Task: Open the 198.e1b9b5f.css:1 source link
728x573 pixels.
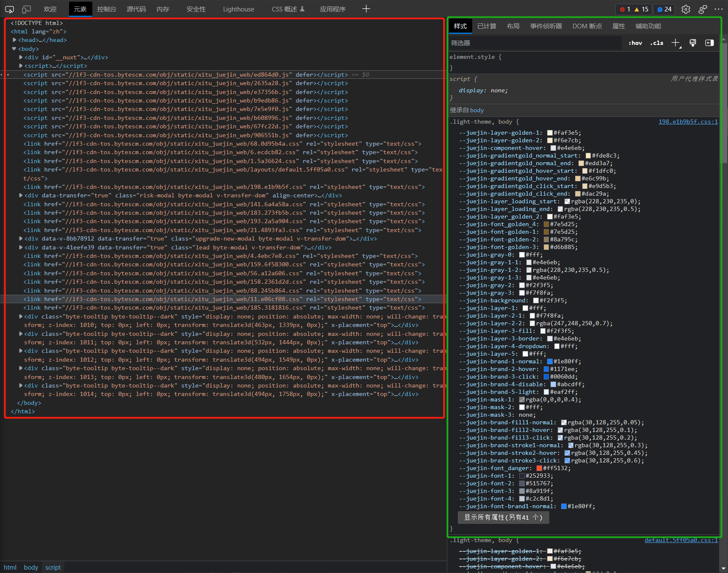Action: 688,122
